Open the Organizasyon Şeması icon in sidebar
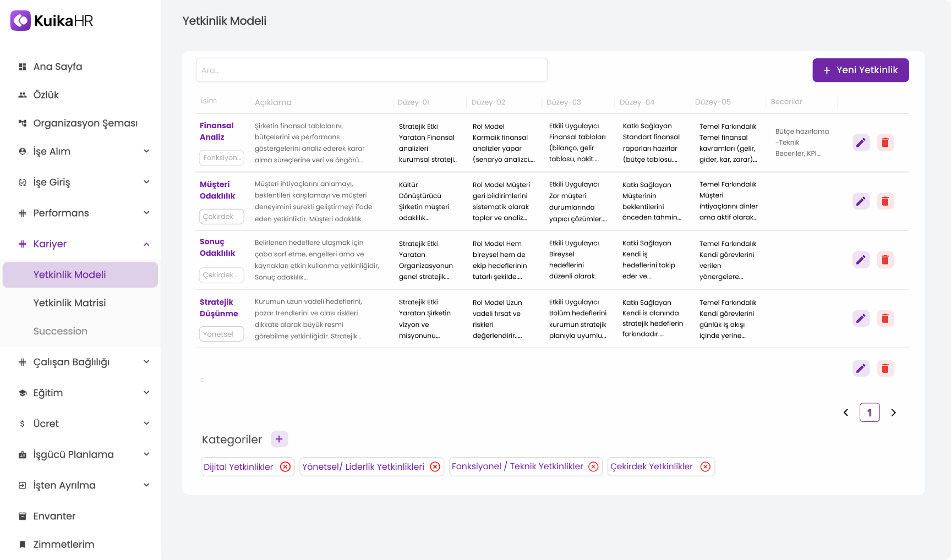Viewport: 951px width, 560px height. pyautogui.click(x=22, y=123)
